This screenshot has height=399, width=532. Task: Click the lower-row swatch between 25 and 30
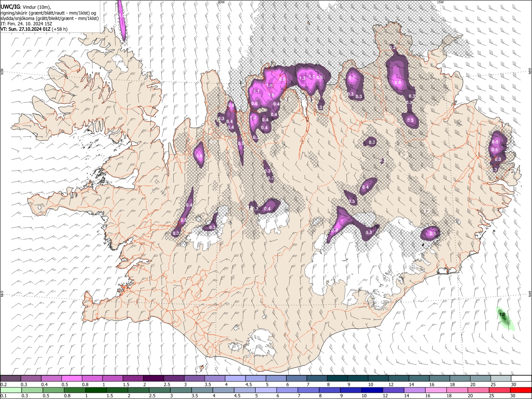(x=500, y=390)
